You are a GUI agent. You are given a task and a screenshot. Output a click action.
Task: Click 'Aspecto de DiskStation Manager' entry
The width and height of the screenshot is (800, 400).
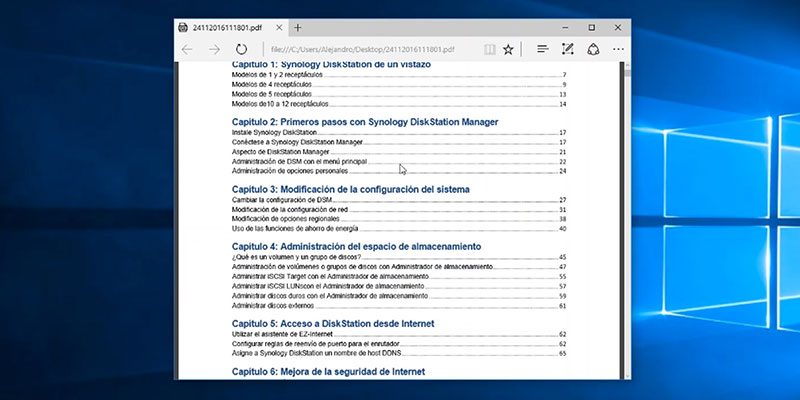399,152
